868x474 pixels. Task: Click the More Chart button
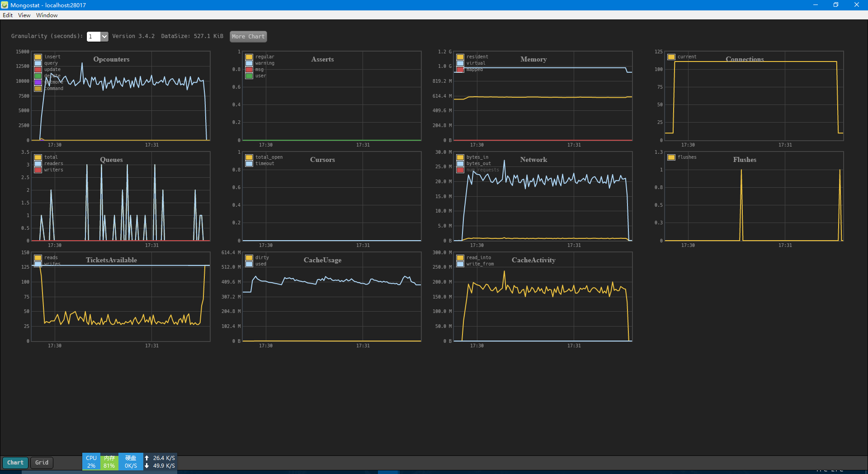(x=248, y=36)
